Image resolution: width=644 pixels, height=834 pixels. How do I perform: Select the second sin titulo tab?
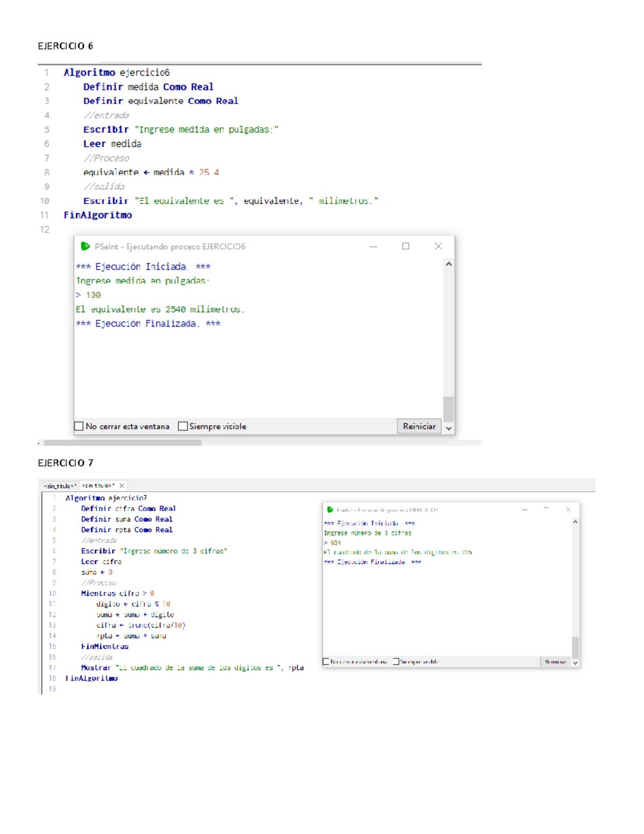[x=98, y=485]
